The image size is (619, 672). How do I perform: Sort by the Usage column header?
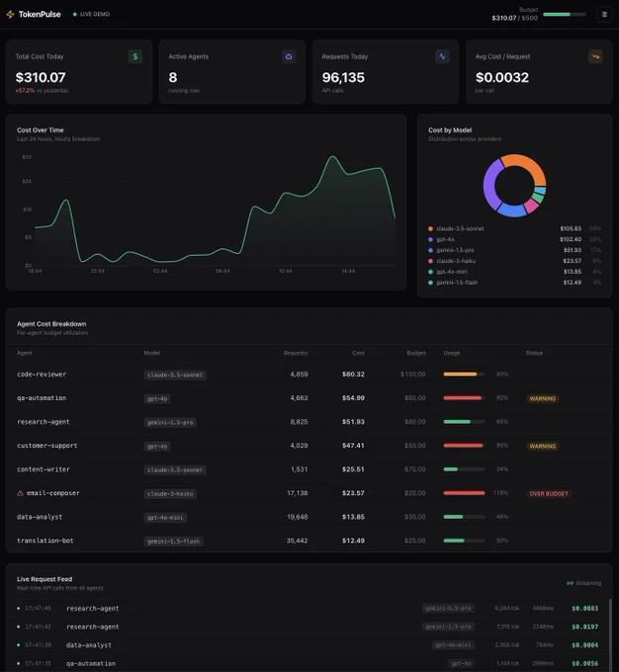point(452,353)
